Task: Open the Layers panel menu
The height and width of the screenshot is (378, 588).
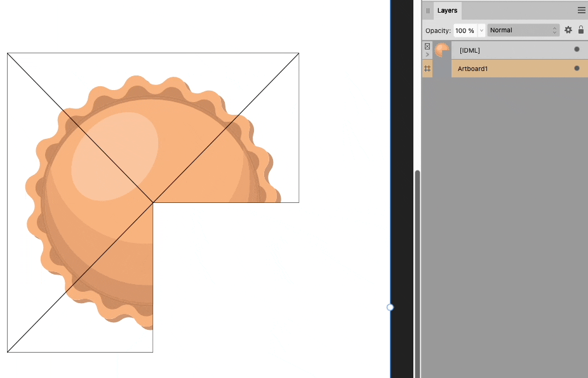Action: pos(581,11)
